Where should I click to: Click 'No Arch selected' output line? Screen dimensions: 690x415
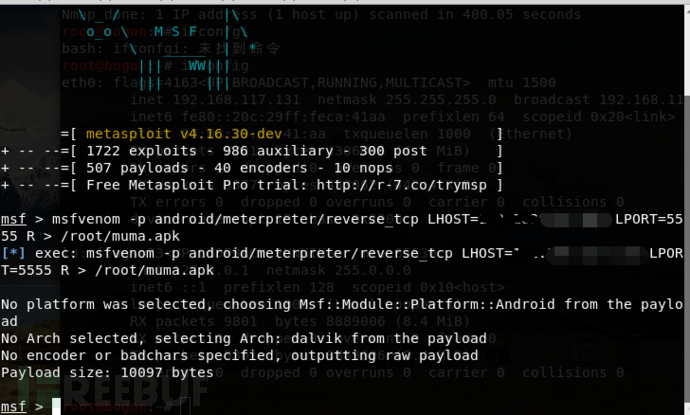(244, 338)
